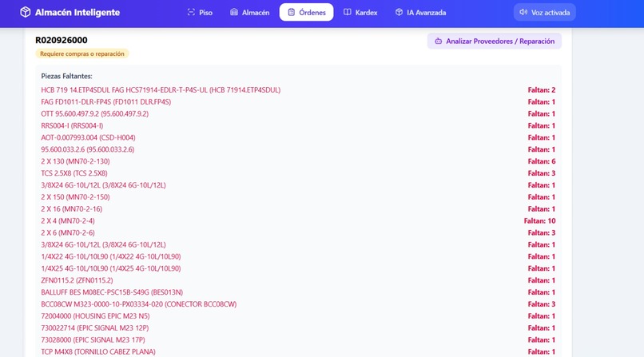Open the Piso tab
Screen dimensions: 644x357
[200, 12]
